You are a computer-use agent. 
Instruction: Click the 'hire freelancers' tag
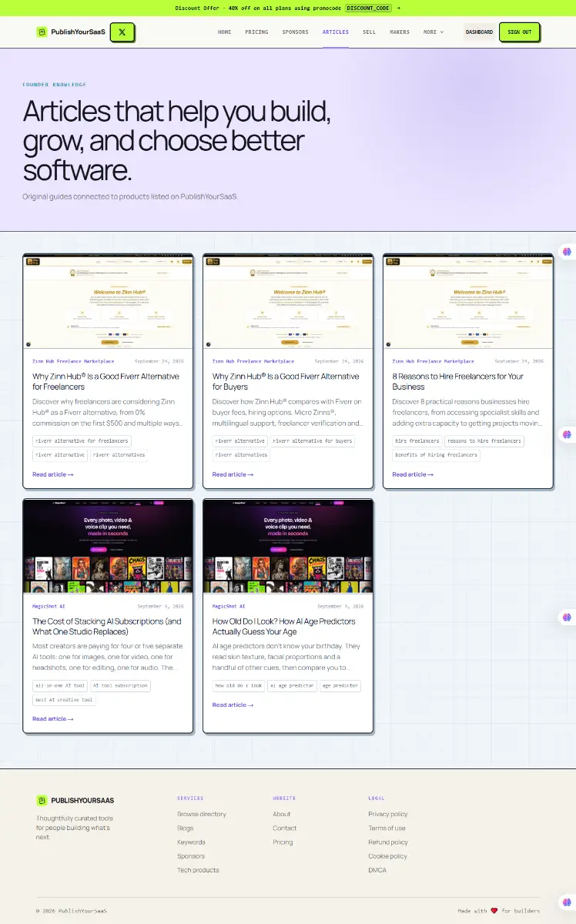[x=417, y=441]
